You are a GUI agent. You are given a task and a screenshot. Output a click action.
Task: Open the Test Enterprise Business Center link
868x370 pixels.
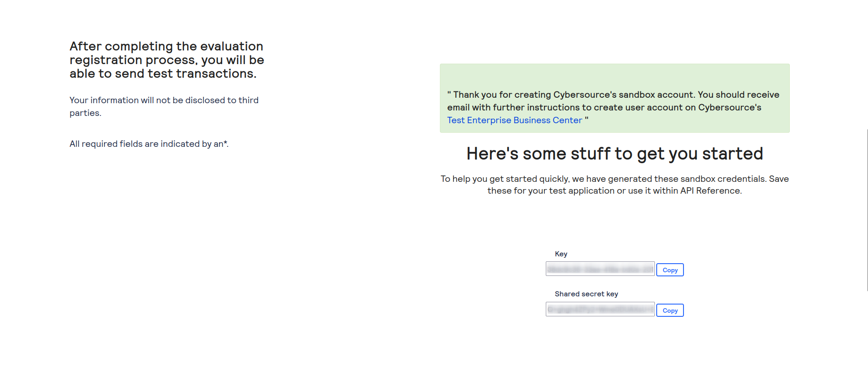514,120
